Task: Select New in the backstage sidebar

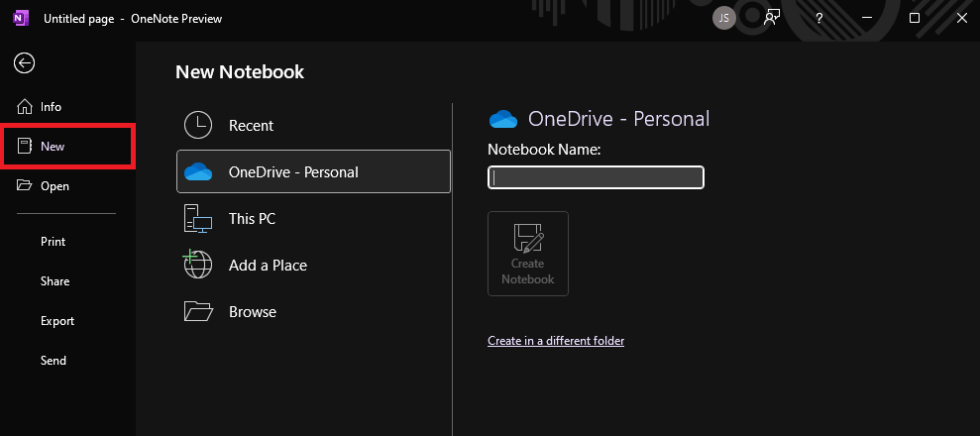Action: click(53, 147)
